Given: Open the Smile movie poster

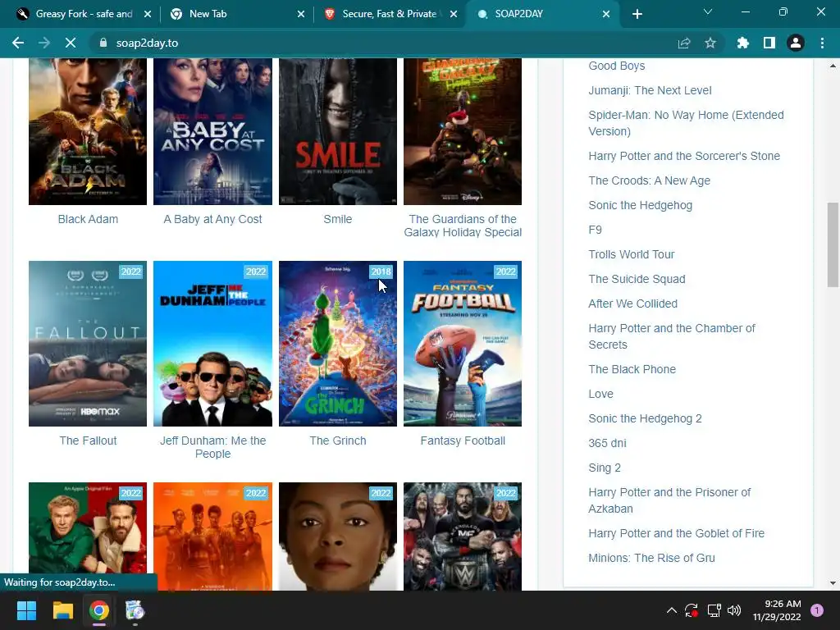Looking at the screenshot, I should tap(338, 131).
